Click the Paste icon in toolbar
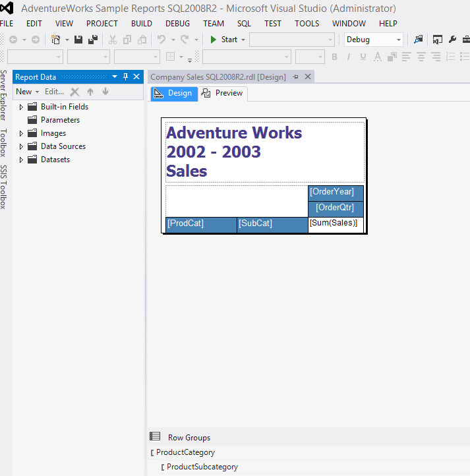The image size is (470, 476). tap(142, 40)
